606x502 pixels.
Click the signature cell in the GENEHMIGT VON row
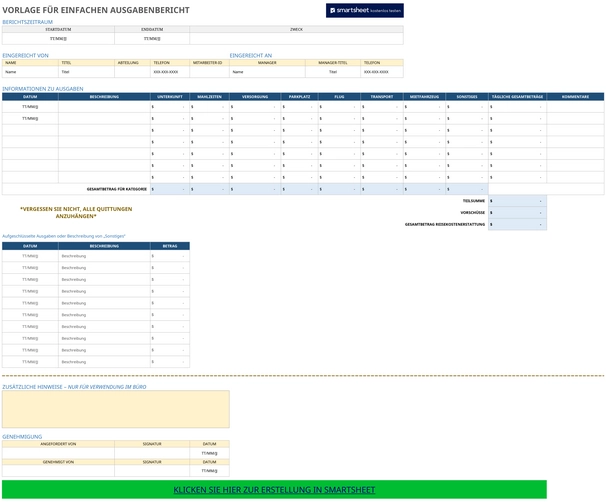tap(152, 471)
